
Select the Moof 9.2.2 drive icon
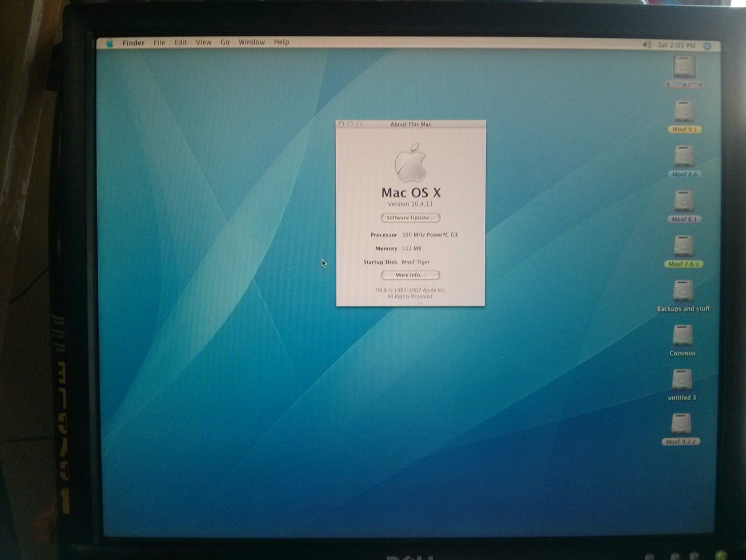tap(680, 424)
